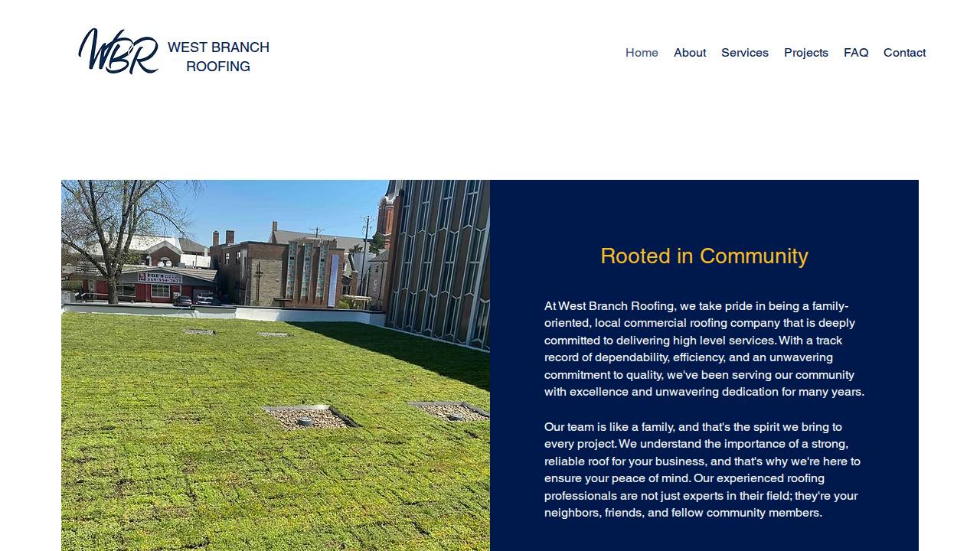Click the Projects link in navigation
Viewport: 980px width, 551px height.
point(805,53)
